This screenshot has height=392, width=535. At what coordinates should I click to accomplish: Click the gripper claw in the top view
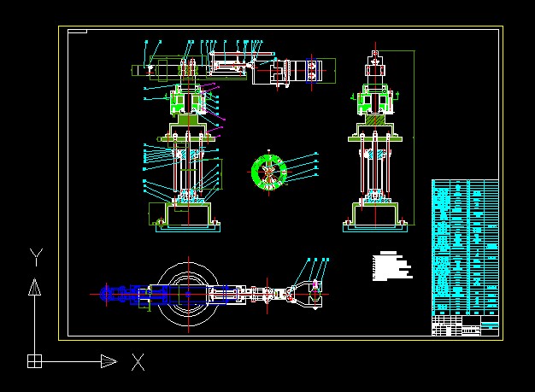[306, 295]
